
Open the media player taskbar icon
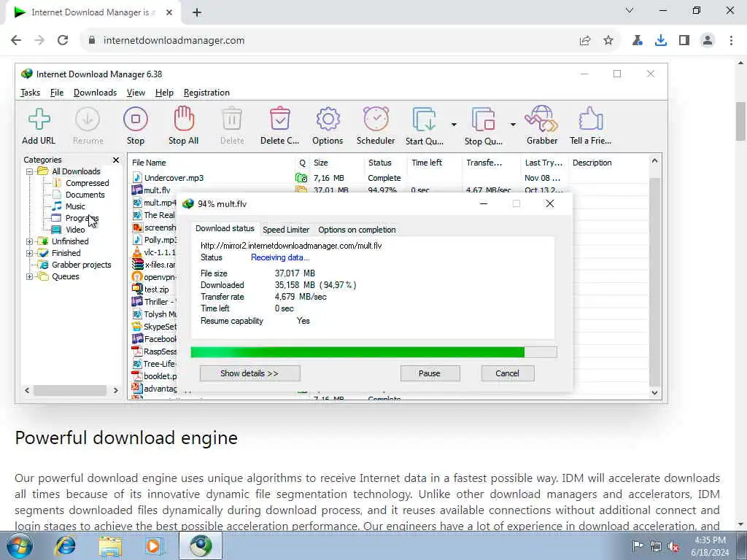pyautogui.click(x=154, y=545)
